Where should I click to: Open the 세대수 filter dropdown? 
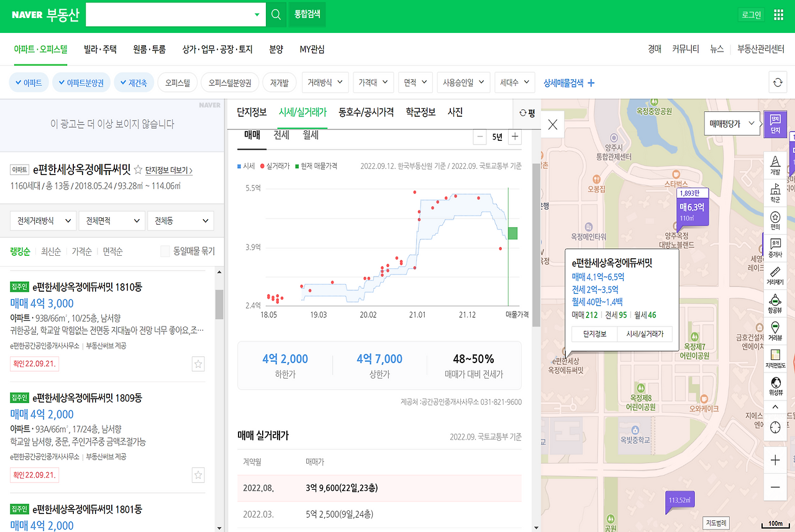pyautogui.click(x=514, y=83)
